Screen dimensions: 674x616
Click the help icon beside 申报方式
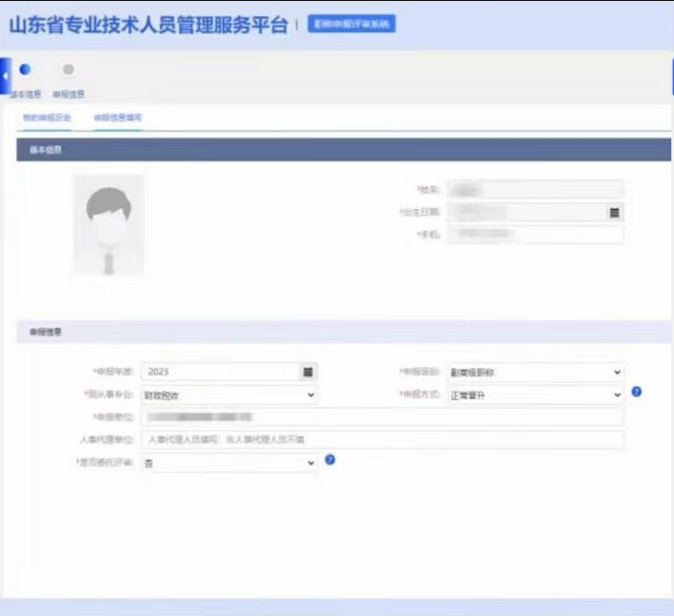[x=636, y=392]
